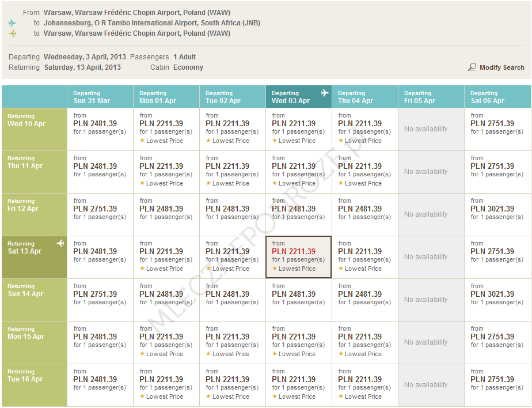Click plane icon in Wed 03 Apr header
532x408 pixels.
tap(324, 93)
